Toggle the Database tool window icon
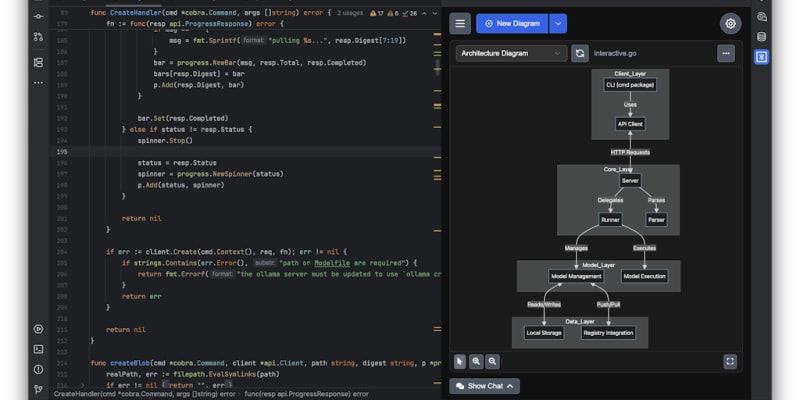The height and width of the screenshot is (400, 800). [761, 37]
